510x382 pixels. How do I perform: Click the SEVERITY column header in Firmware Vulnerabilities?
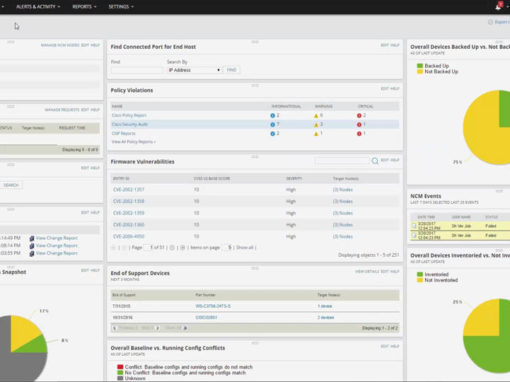(294, 179)
